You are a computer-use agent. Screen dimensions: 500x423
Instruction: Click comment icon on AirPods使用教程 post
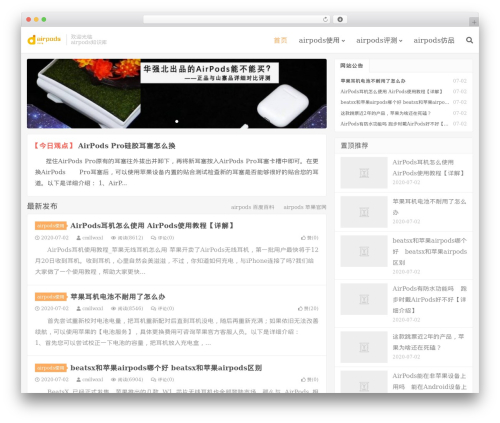153,238
